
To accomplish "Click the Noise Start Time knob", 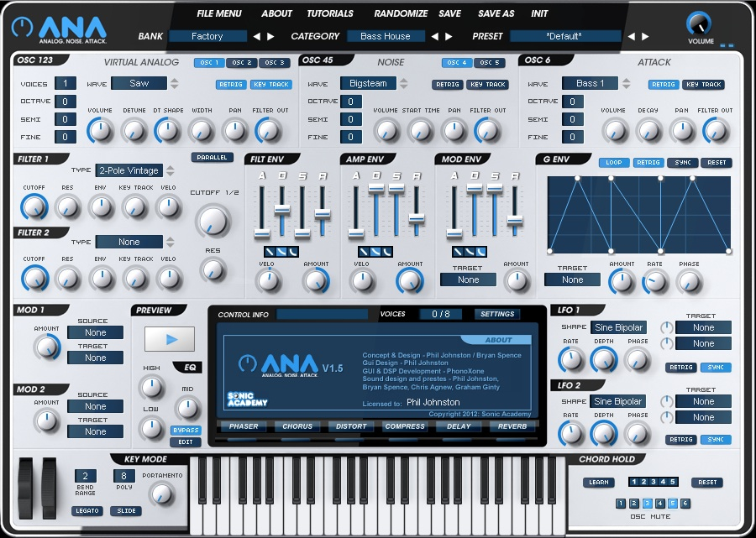I will point(420,131).
